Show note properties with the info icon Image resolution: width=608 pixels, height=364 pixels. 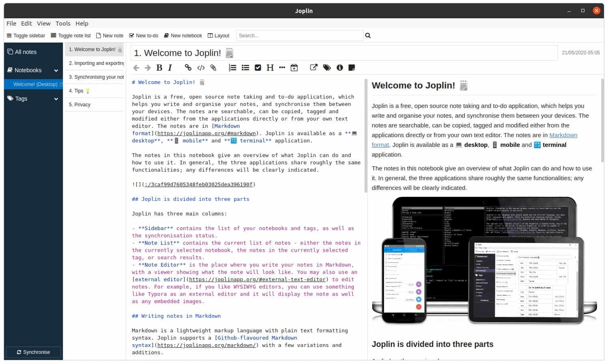click(x=340, y=68)
